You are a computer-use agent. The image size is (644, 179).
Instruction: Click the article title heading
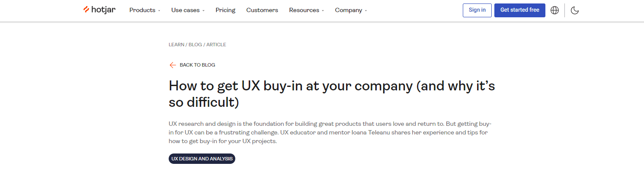332,94
